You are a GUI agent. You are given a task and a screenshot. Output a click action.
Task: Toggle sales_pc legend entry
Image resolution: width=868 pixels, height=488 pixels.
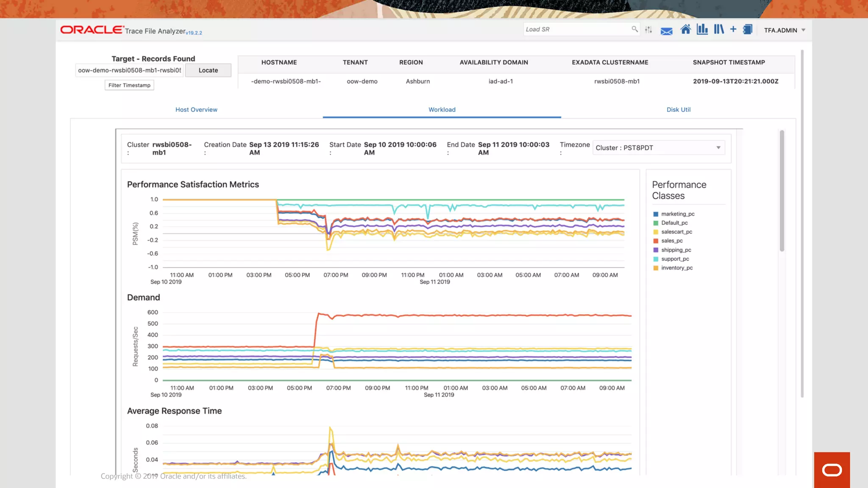click(x=672, y=241)
